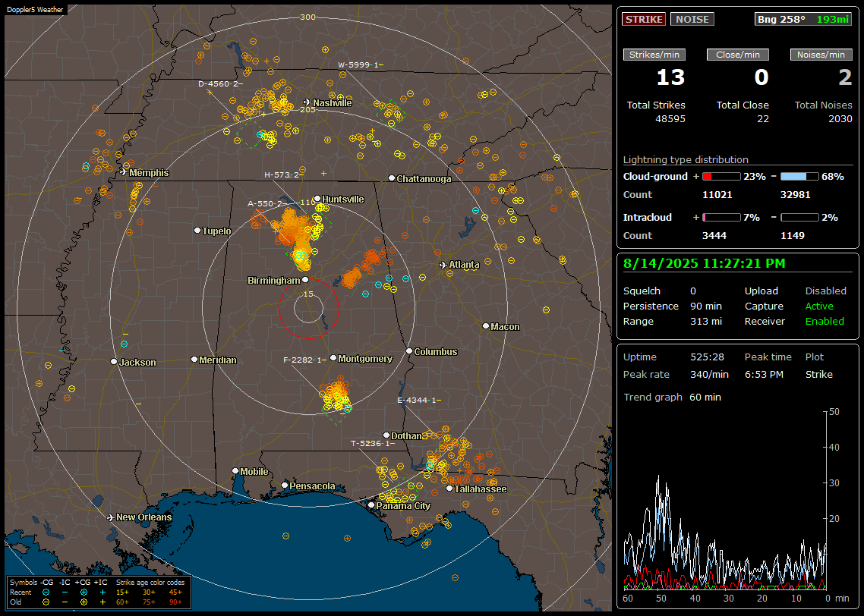Viewport: 864px width, 616px height.
Task: Click the Plot Strike setting
Action: (x=818, y=374)
